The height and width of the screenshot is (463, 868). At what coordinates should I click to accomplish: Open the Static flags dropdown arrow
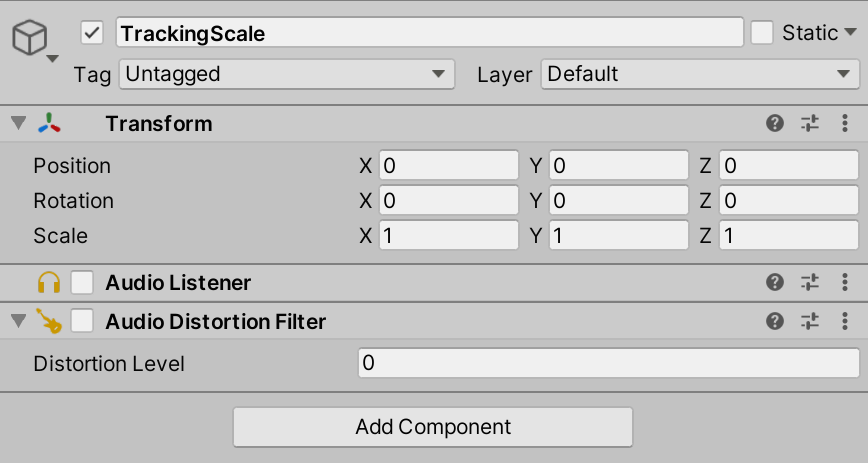pos(851,33)
